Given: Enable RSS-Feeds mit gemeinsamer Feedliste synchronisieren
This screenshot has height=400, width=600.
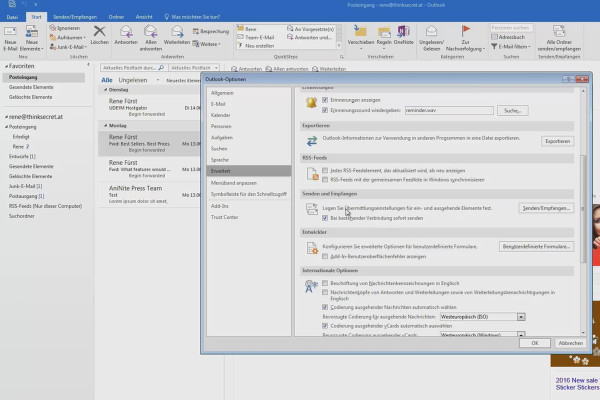Looking at the screenshot, I should [325, 180].
